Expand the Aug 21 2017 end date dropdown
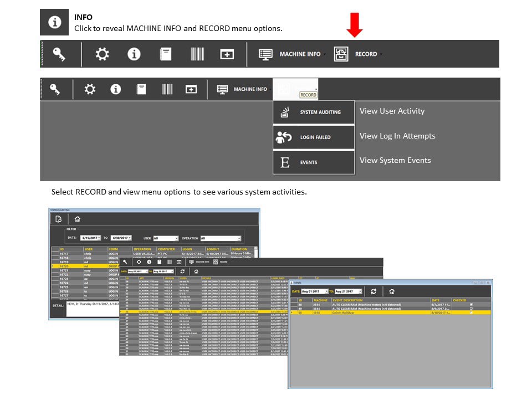Viewport: 532px width, 399px height. pyautogui.click(x=349, y=291)
